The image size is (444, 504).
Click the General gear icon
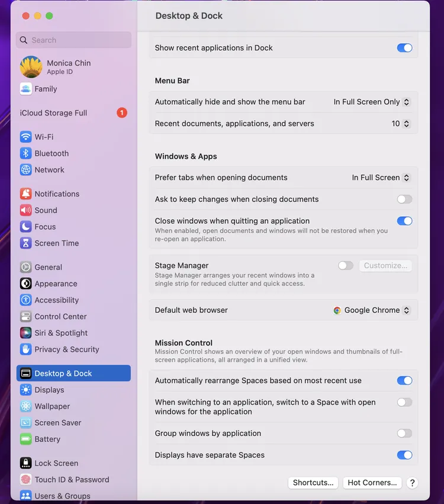(x=25, y=267)
